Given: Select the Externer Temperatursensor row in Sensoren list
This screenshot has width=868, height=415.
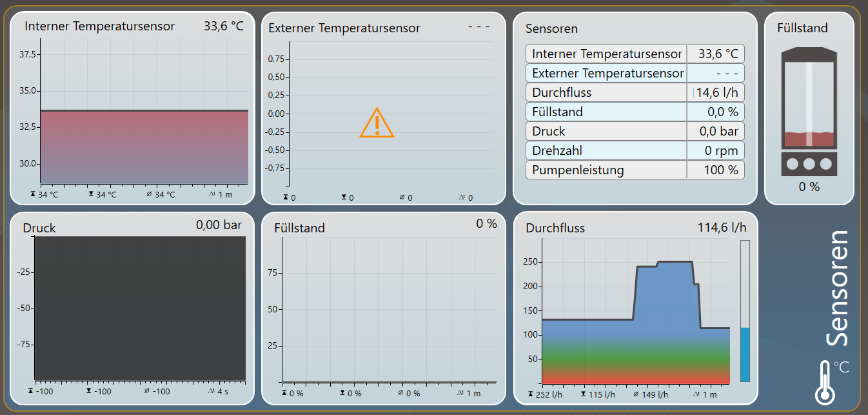Looking at the screenshot, I should click(x=635, y=73).
